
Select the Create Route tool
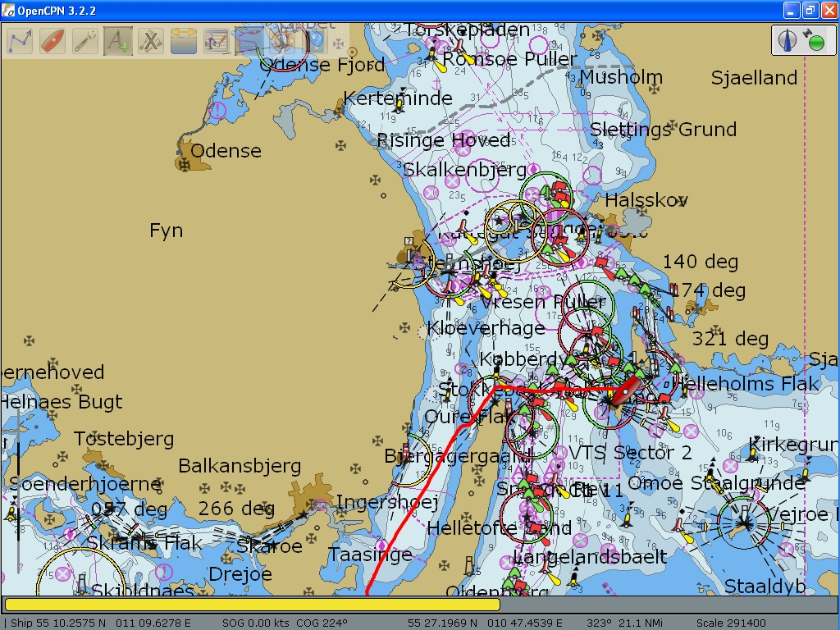[20, 41]
